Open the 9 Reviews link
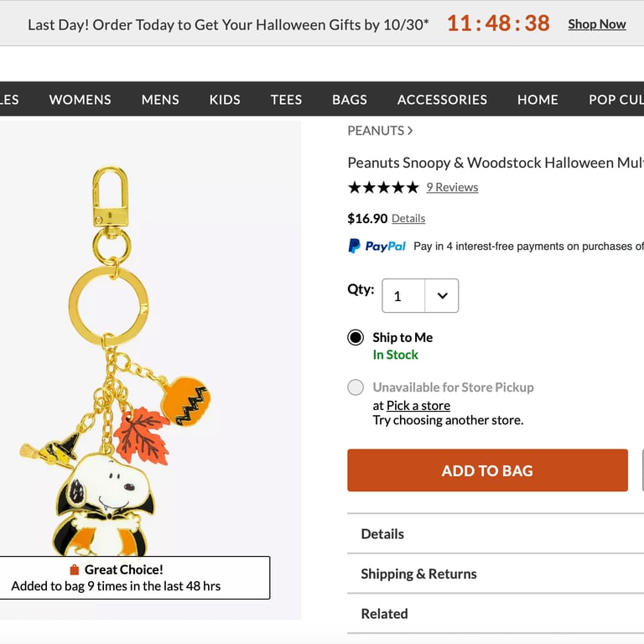 (452, 187)
